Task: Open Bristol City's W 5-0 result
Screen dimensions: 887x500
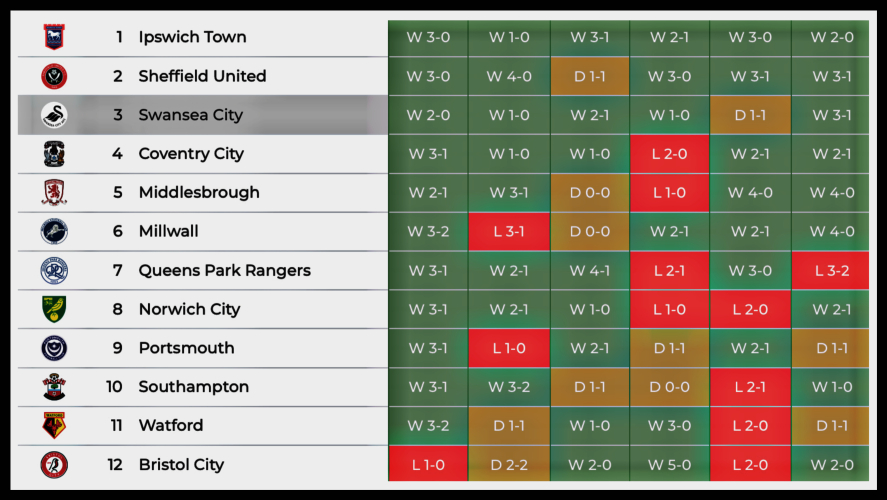Action: coord(669,464)
